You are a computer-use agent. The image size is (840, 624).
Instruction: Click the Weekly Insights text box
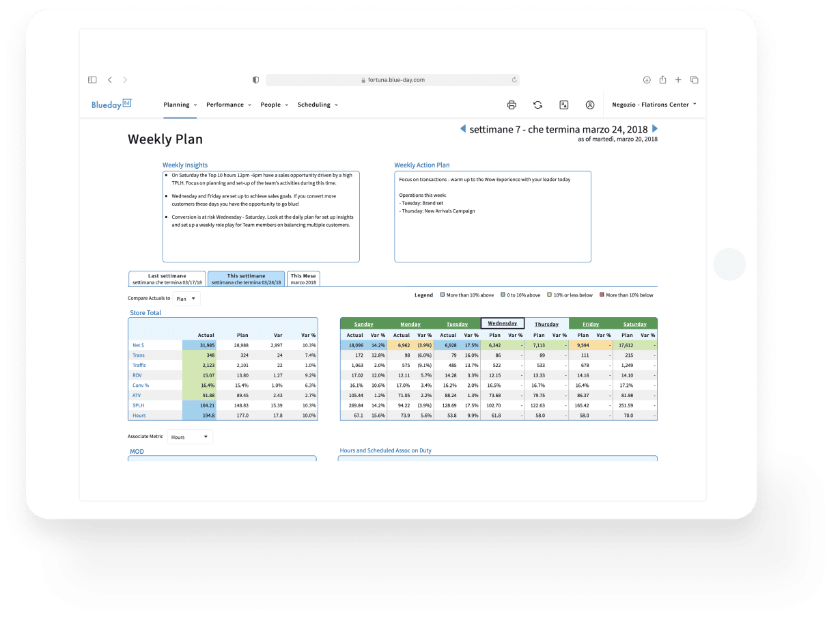(x=261, y=217)
